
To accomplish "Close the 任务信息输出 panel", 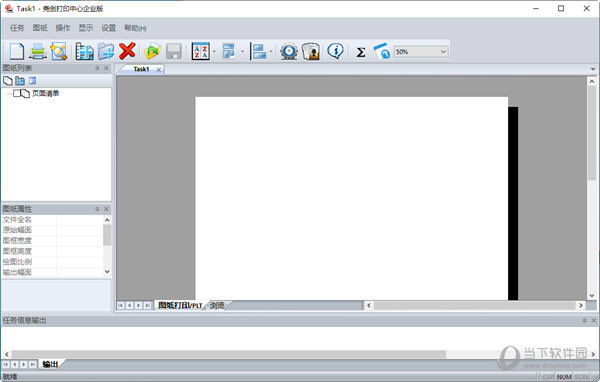I will [594, 320].
